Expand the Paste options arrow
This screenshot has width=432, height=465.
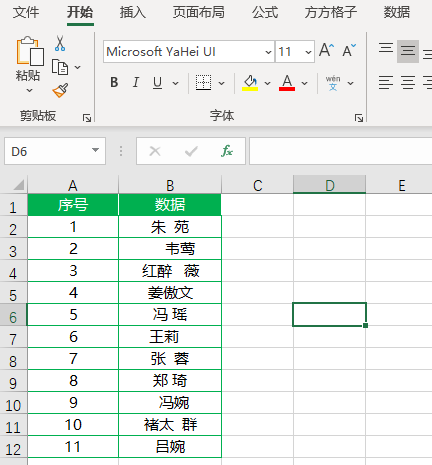tap(30, 90)
